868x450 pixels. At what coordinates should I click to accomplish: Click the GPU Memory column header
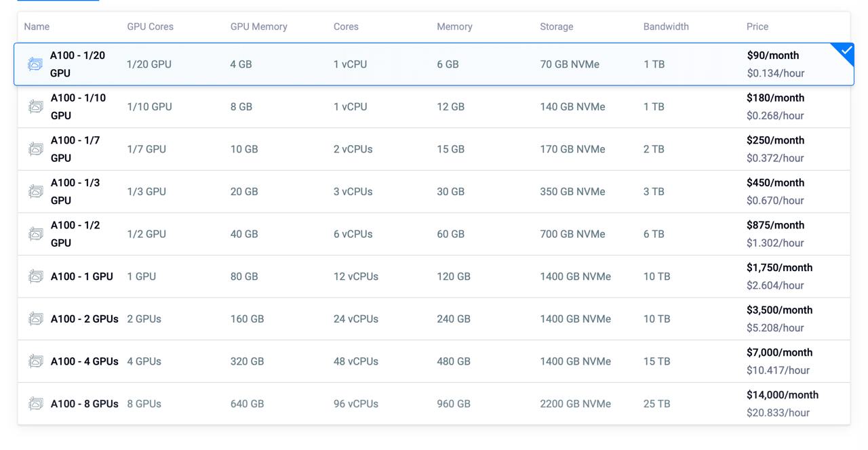pyautogui.click(x=258, y=26)
